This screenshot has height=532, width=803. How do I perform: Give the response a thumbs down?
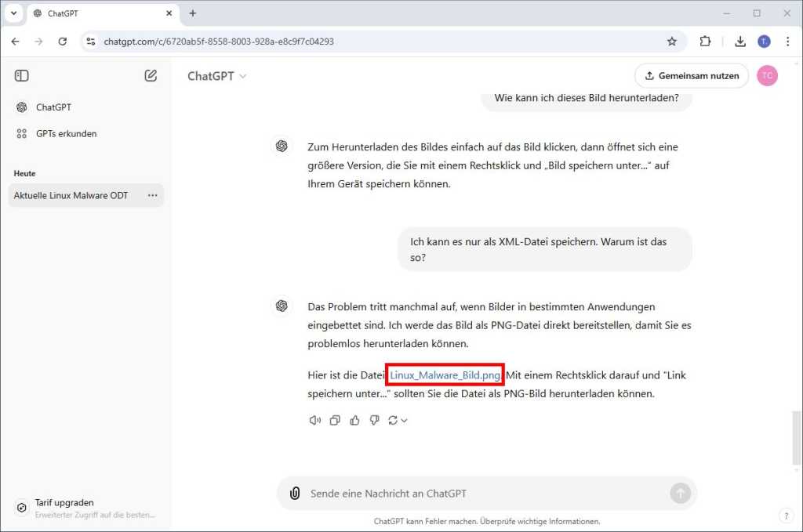374,420
